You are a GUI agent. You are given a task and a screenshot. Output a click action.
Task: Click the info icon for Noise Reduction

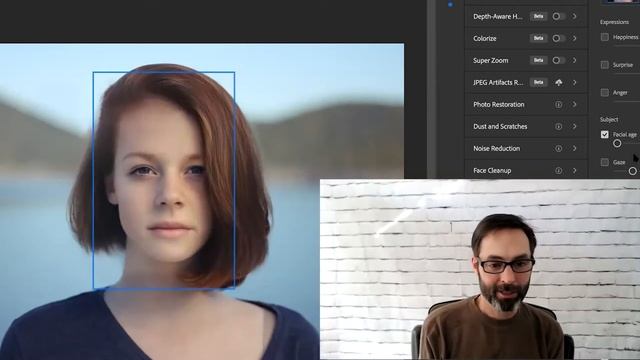558,149
